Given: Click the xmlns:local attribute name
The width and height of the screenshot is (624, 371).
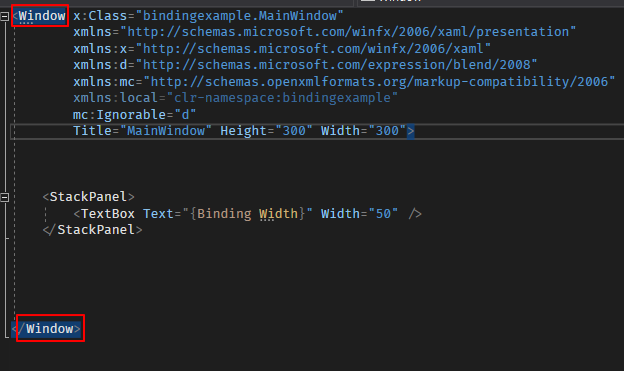Looking at the screenshot, I should [115, 98].
